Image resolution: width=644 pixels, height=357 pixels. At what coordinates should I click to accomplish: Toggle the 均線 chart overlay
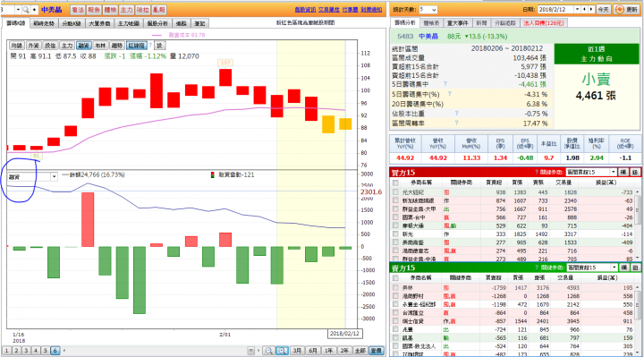point(16,46)
